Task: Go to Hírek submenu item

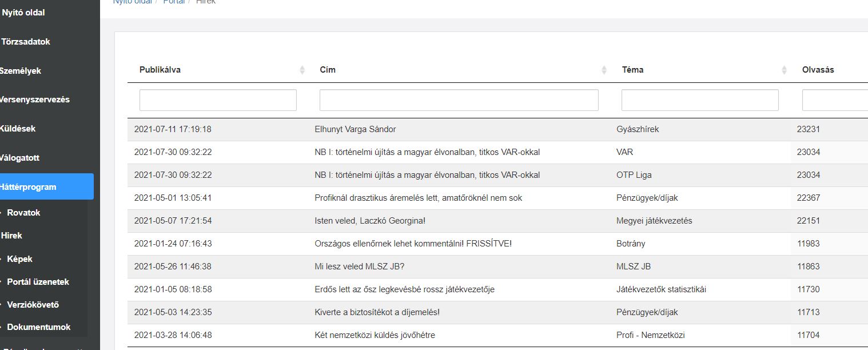Action: click(11, 236)
